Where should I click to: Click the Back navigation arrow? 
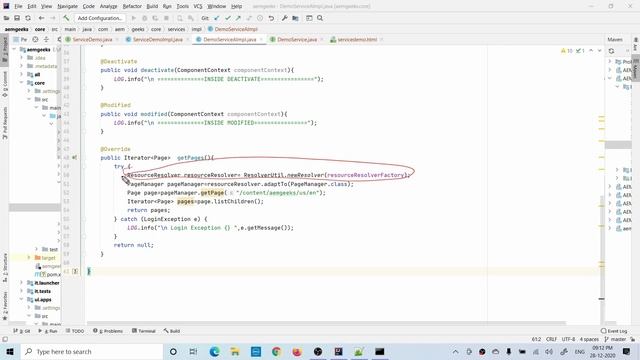coord(41,18)
